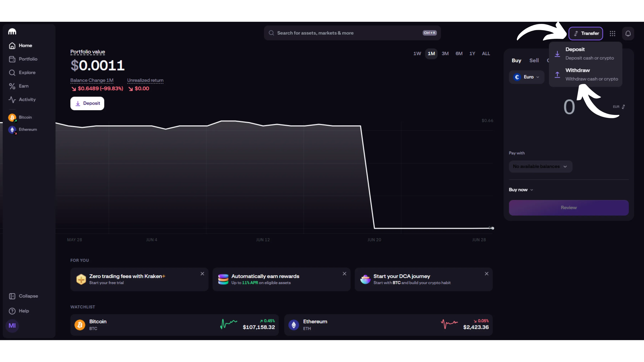The image size is (644, 362).
Task: Switch chart range to ALL
Action: pos(486,53)
